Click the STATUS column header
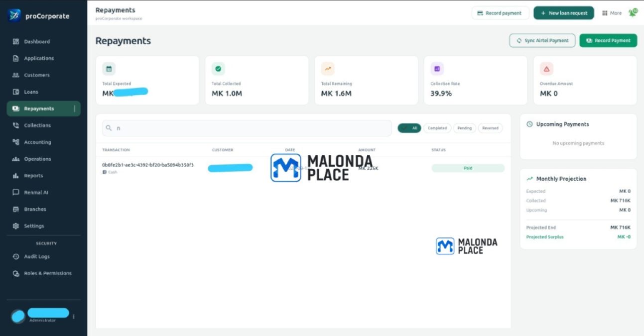The width and height of the screenshot is (644, 336). coord(439,150)
